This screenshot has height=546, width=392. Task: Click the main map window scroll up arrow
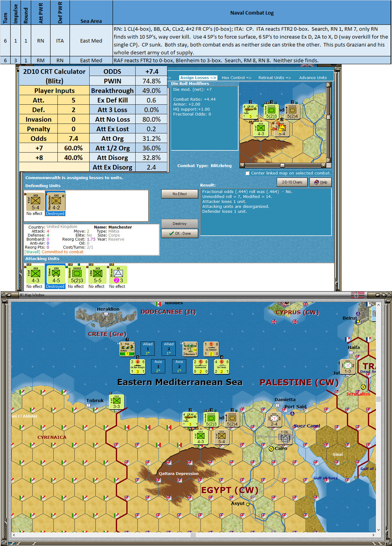pyautogui.click(x=378, y=304)
